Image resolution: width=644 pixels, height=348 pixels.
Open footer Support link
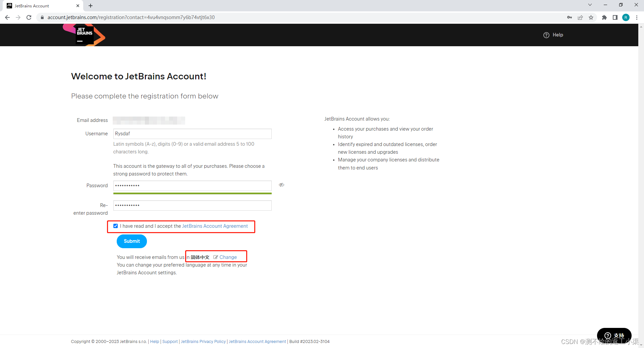pyautogui.click(x=170, y=342)
